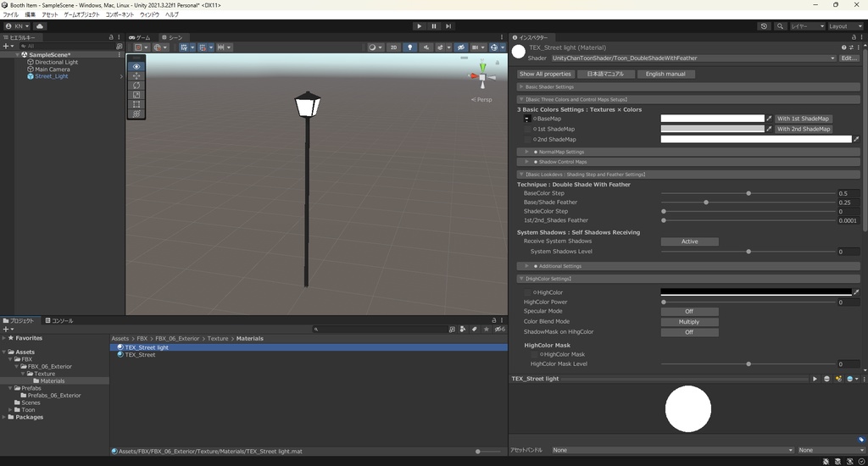
Task: Open the Gizmos dropdown arrow
Action: (503, 47)
